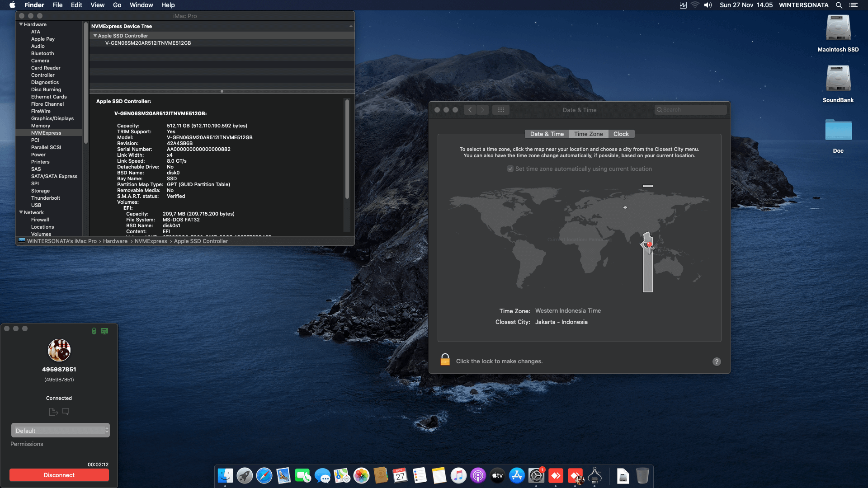The image size is (868, 488).
Task: Open the Window menu in menu bar
Action: pyautogui.click(x=141, y=5)
